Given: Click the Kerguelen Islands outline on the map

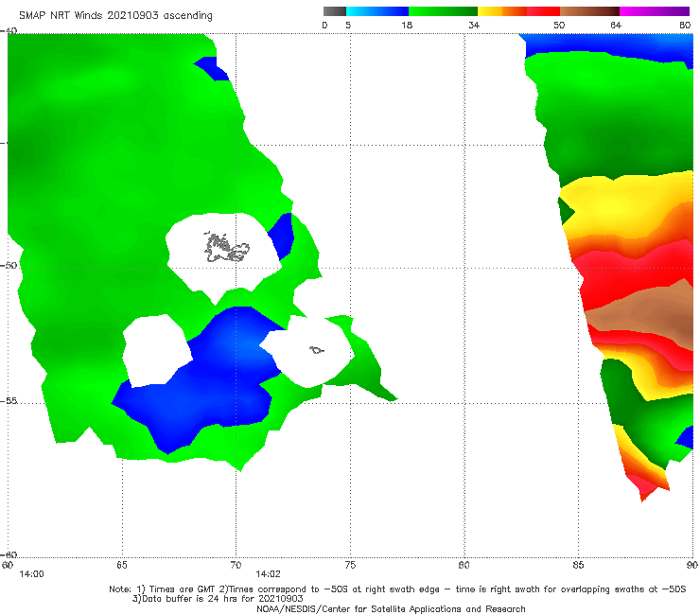Looking at the screenshot, I should [x=226, y=247].
